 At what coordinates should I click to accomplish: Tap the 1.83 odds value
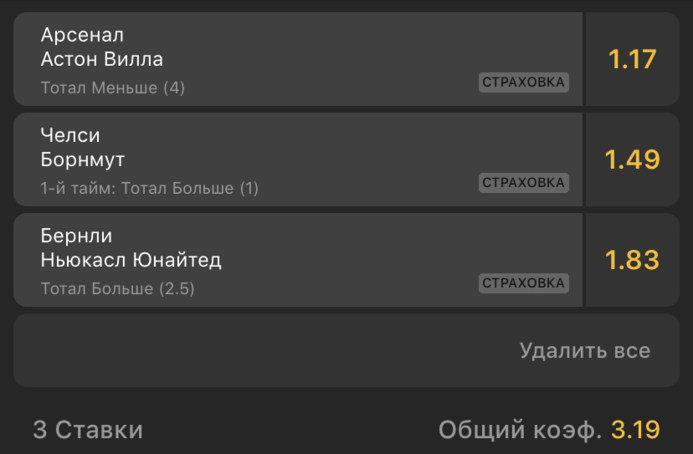632,260
